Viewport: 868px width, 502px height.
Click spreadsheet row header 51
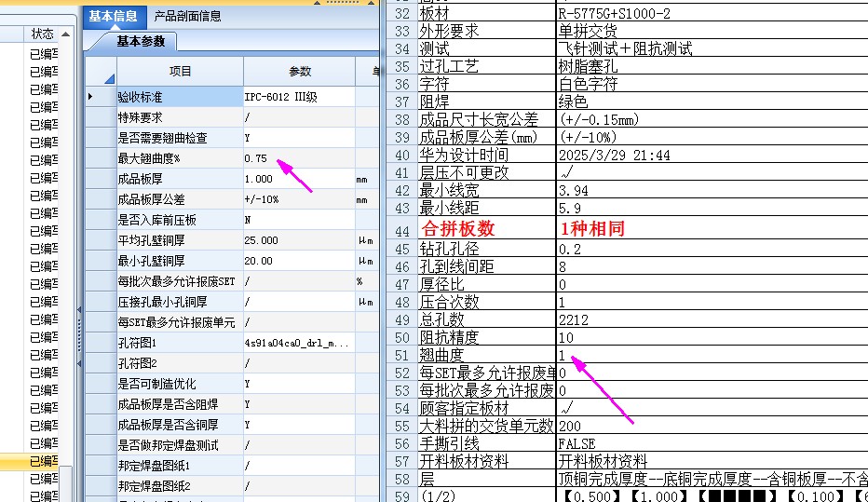(402, 355)
